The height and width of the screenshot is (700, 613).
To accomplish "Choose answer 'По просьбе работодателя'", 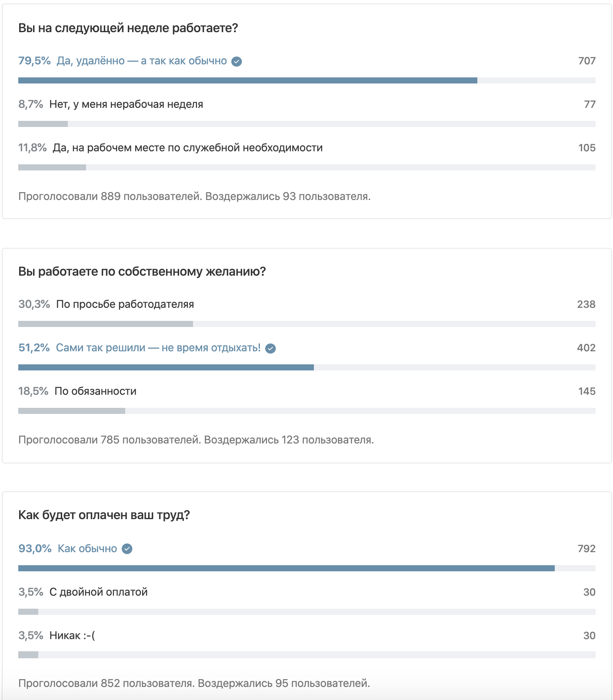I will pyautogui.click(x=125, y=304).
